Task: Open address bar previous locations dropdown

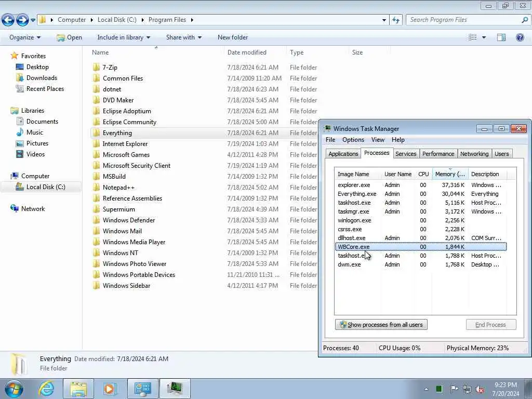Action: 384,20
